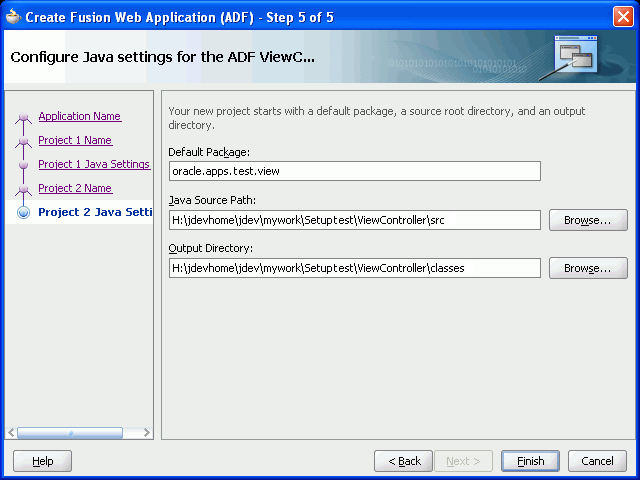
Task: Click the 'Configure Java settings' heading text
Action: 163,57
